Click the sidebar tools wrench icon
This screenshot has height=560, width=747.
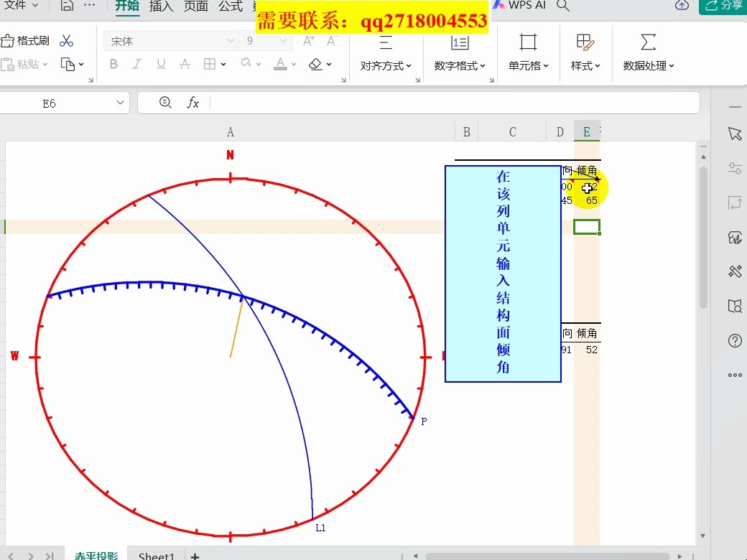[x=735, y=271]
